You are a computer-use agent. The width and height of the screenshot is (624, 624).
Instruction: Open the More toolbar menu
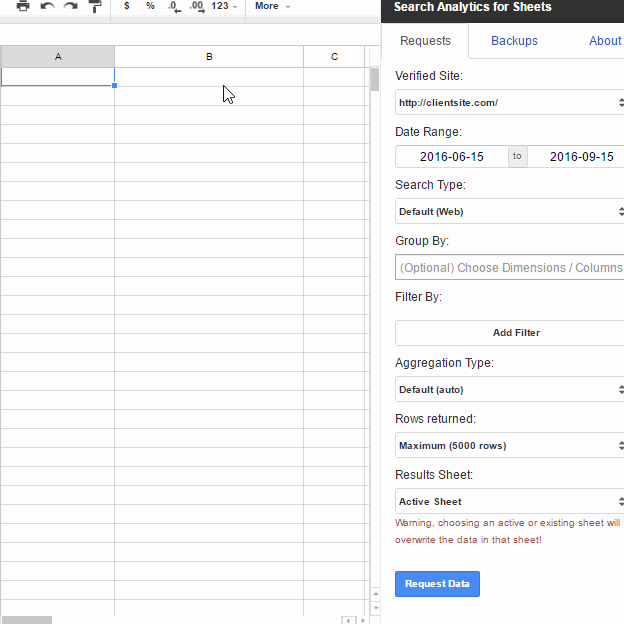coord(273,6)
